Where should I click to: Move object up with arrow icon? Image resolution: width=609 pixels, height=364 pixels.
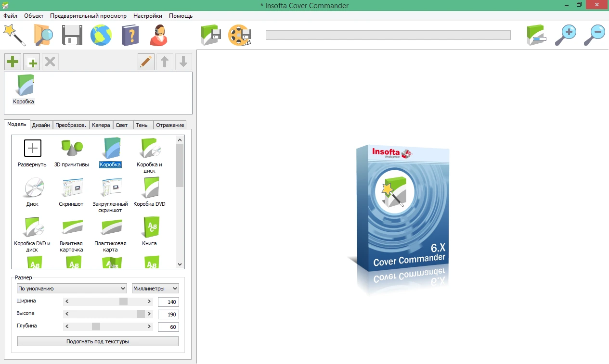(x=165, y=62)
